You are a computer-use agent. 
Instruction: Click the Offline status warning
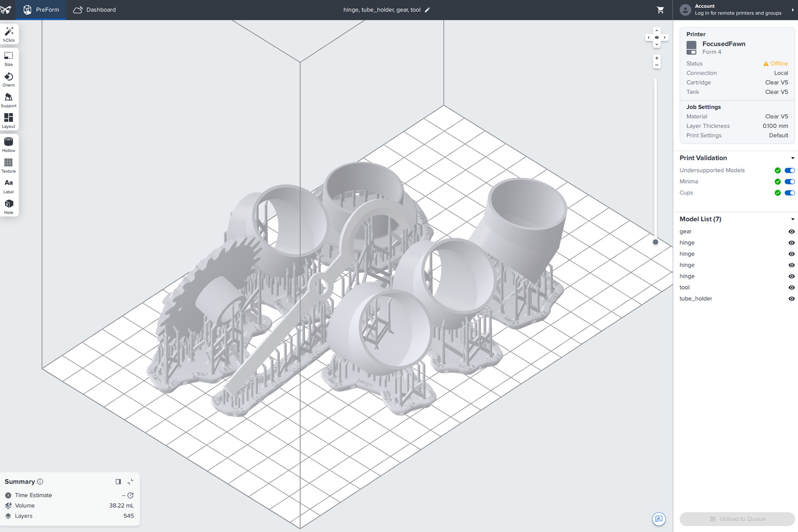[x=775, y=63]
